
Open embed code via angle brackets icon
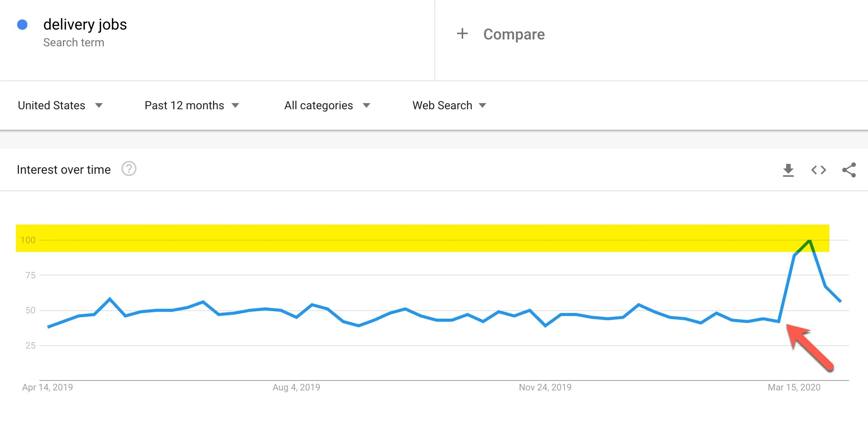click(x=819, y=170)
